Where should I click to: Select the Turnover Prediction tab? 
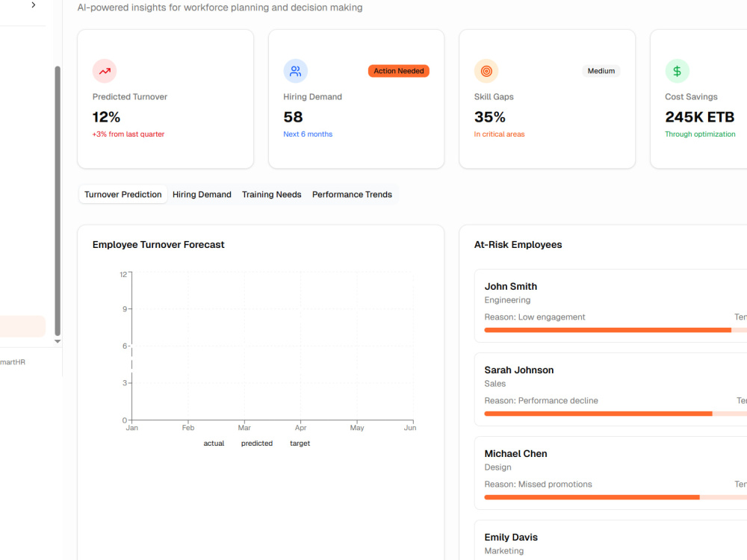[x=123, y=194]
